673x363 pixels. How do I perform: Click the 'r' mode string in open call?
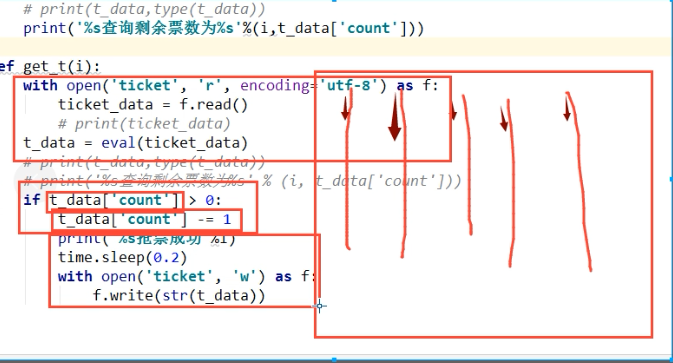pyautogui.click(x=209, y=85)
